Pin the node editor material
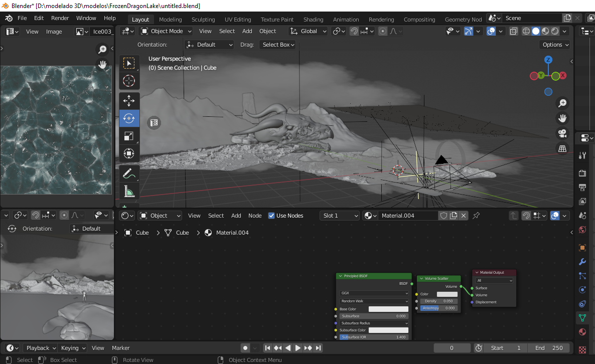This screenshot has height=364, width=595. (476, 216)
